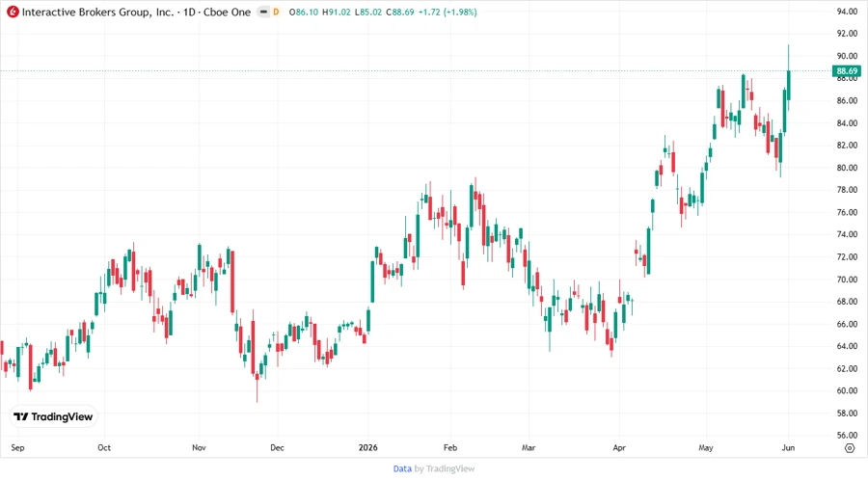
Task: Click the May label on time axis
Action: coord(706,447)
